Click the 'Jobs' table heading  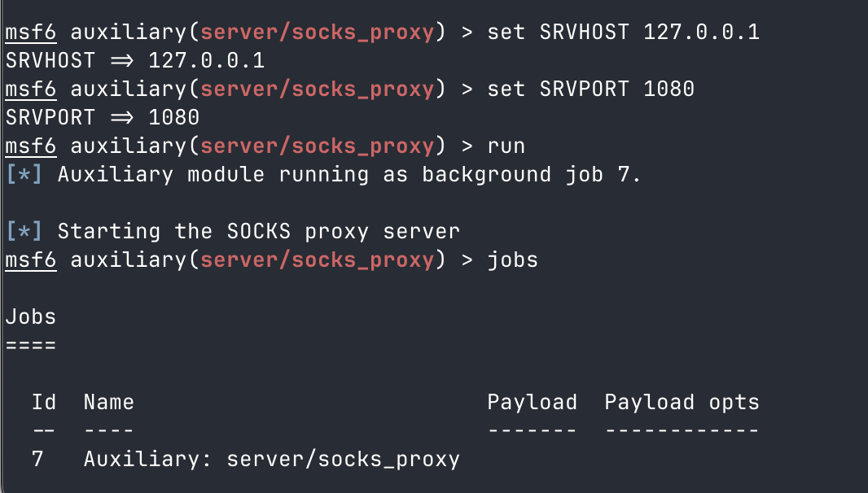(31, 317)
